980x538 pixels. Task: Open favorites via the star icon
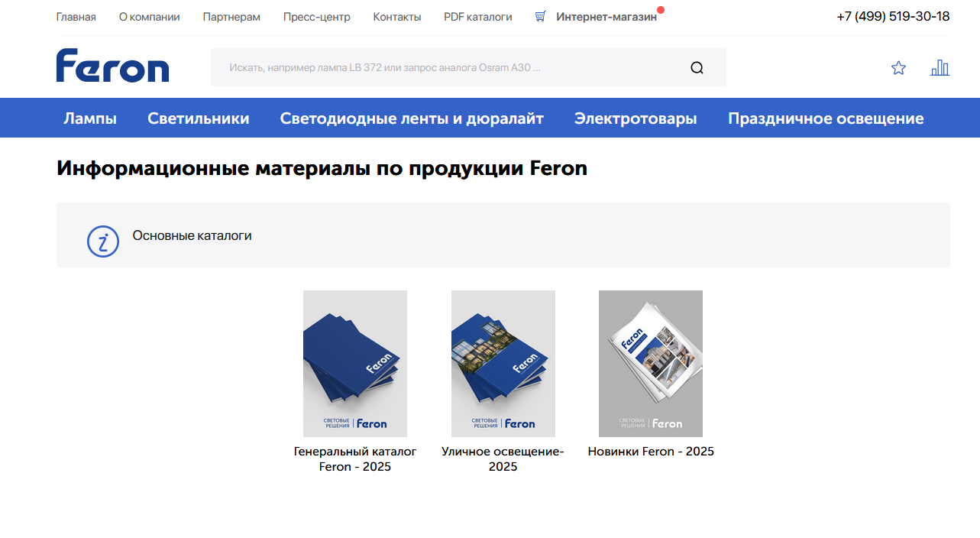[x=898, y=68]
